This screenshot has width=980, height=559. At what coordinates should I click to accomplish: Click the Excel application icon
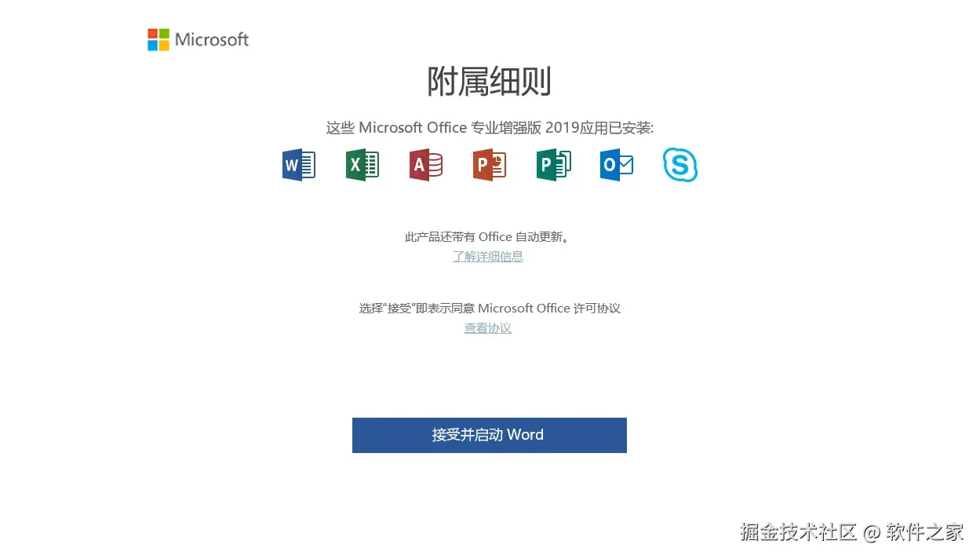(362, 165)
